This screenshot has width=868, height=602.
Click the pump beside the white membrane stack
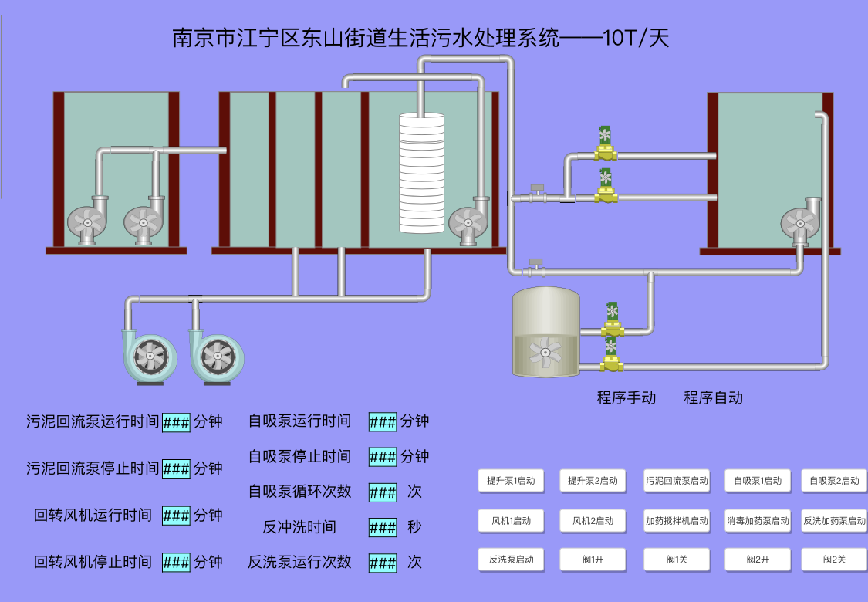(x=469, y=222)
